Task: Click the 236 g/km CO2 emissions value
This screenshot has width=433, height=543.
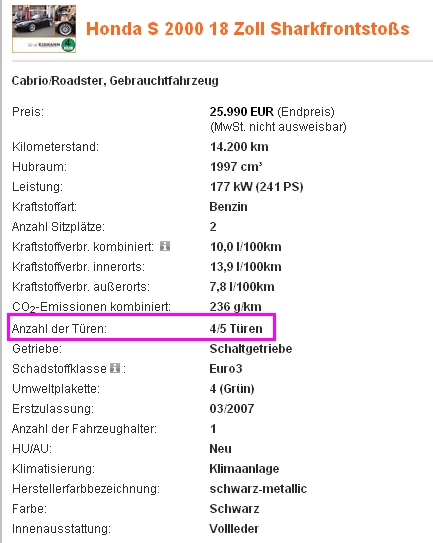Action: coord(236,307)
